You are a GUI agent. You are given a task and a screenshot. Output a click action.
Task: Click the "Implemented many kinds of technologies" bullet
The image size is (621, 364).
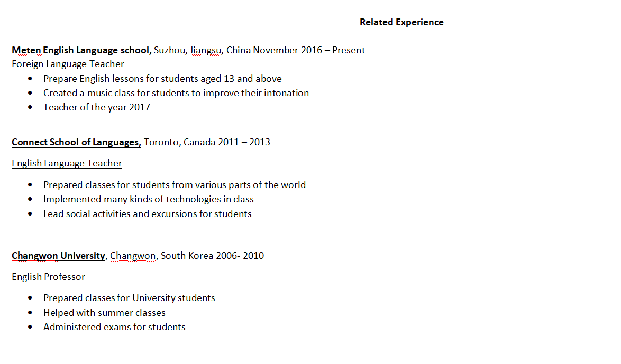pyautogui.click(x=149, y=199)
